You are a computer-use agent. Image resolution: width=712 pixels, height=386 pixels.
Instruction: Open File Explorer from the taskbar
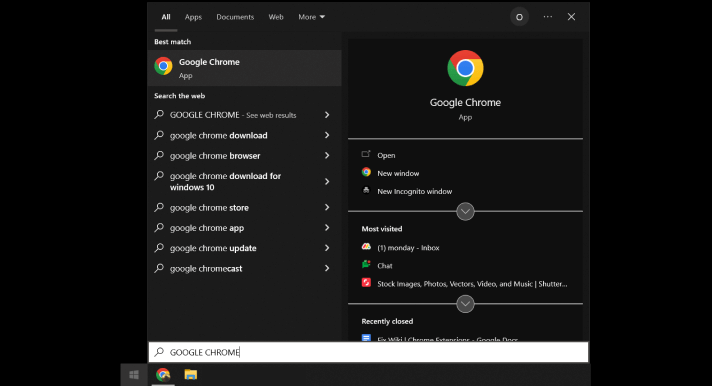191,375
